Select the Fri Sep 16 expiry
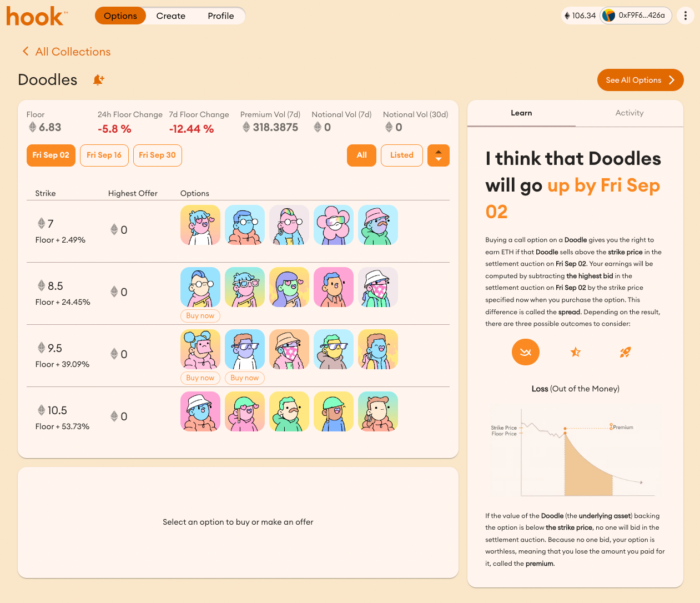The image size is (700, 603). (104, 155)
